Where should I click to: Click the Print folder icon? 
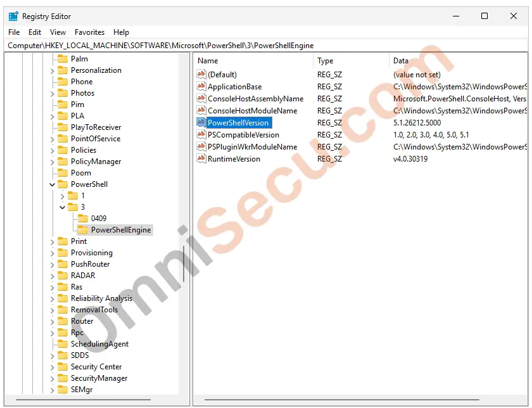[x=63, y=241]
